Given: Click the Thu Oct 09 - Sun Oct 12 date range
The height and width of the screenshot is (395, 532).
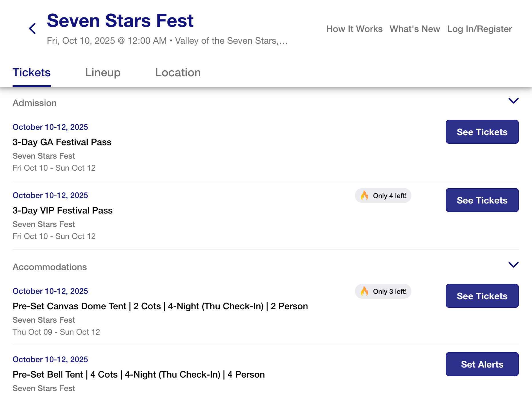Looking at the screenshot, I should pyautogui.click(x=56, y=332).
